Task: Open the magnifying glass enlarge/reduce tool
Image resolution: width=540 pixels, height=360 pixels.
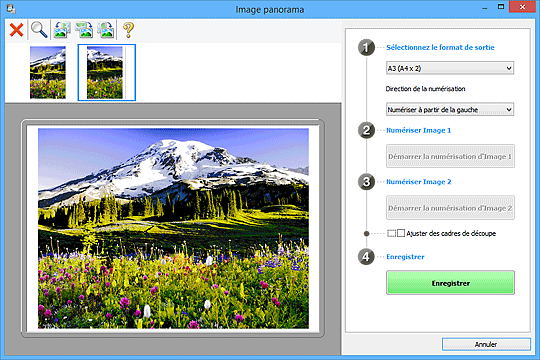Action: (x=39, y=30)
